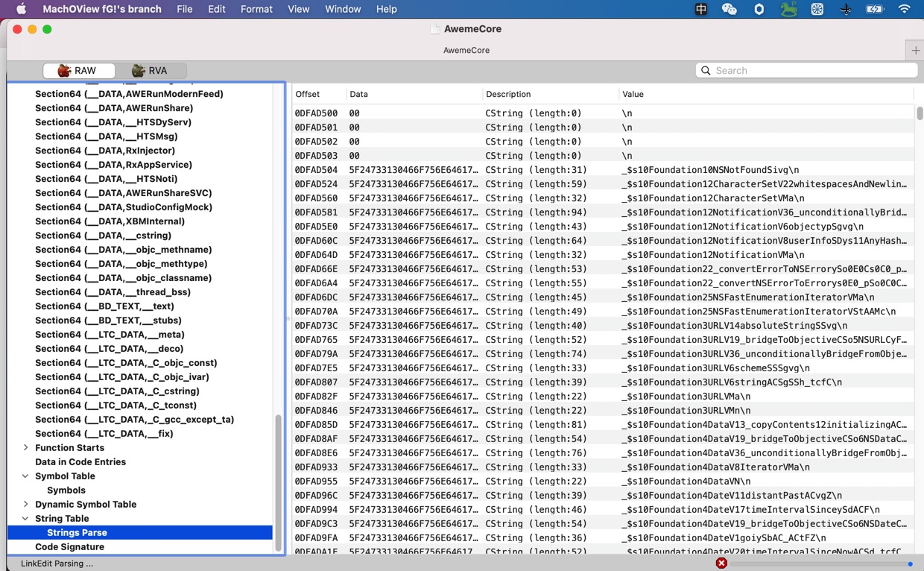Open the WeChat menu bar icon
924x571 pixels.
point(729,9)
